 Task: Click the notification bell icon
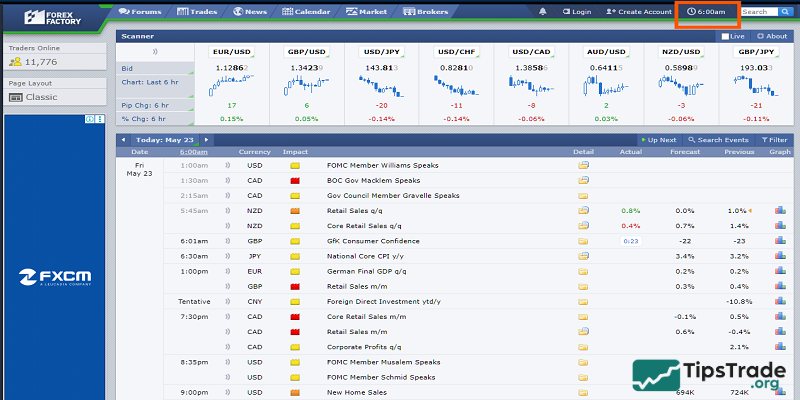543,12
